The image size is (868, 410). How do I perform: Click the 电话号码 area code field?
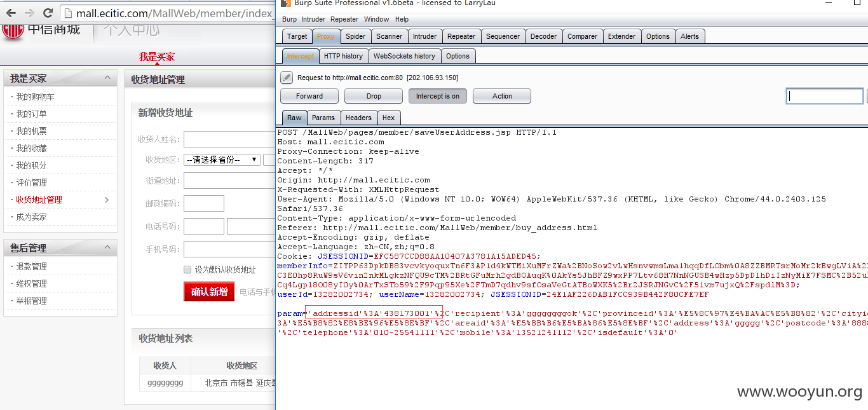tap(204, 226)
